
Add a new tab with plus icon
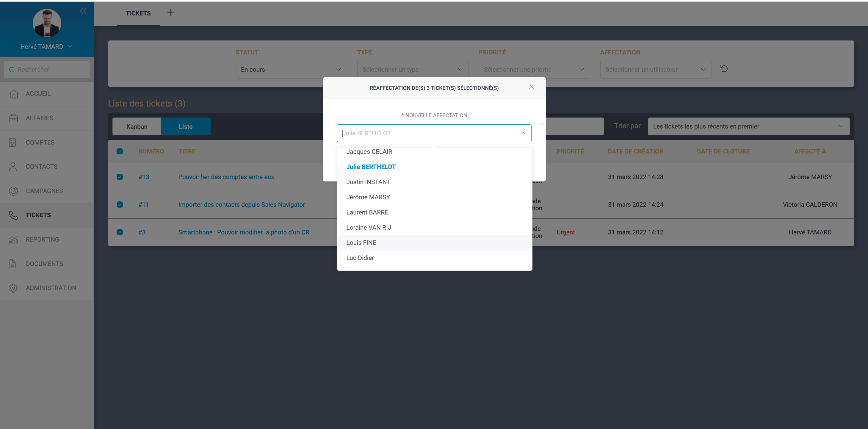click(171, 12)
